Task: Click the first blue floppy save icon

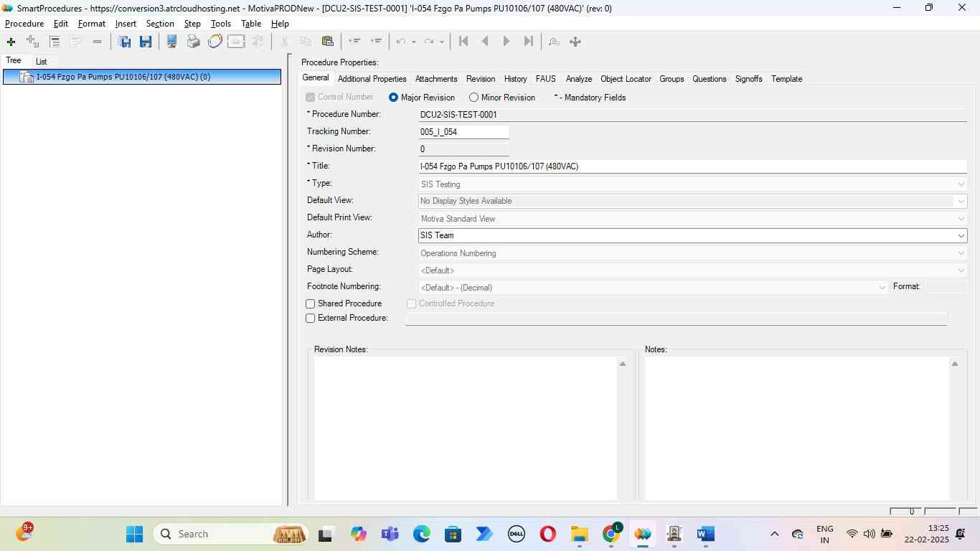Action: [x=124, y=42]
